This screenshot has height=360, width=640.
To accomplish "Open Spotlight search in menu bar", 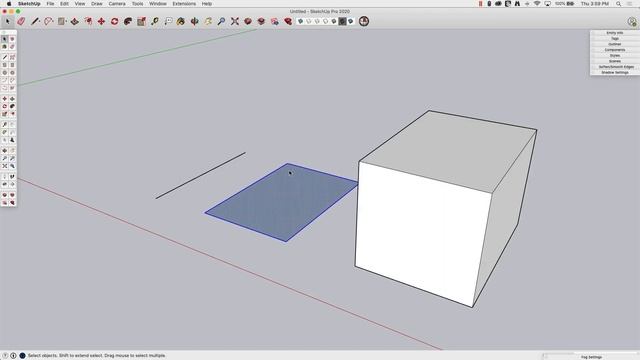I will pyautogui.click(x=619, y=4).
